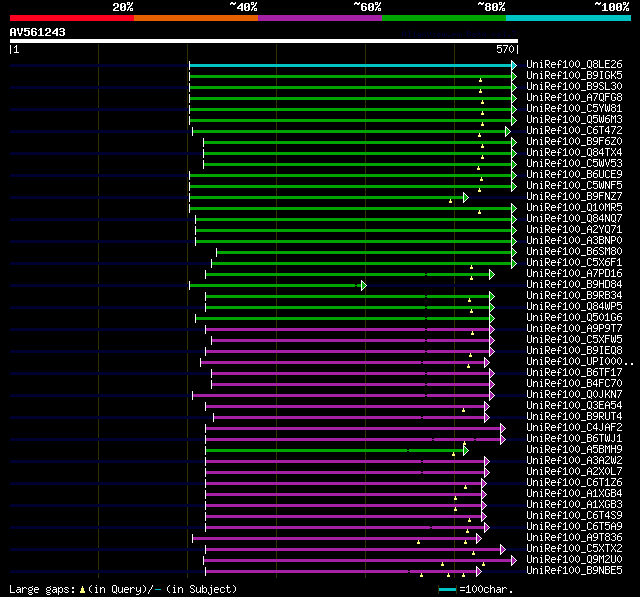Open hit UniRef100_Q84WP5
Image resolution: width=640 pixels, height=597 pixels.
point(574,307)
